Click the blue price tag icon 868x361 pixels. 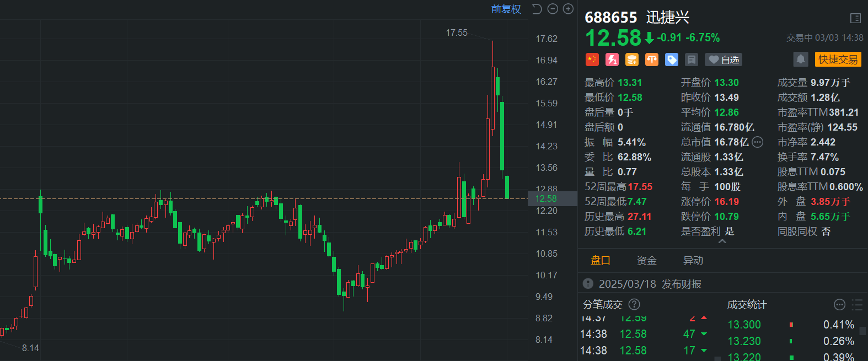(x=671, y=60)
